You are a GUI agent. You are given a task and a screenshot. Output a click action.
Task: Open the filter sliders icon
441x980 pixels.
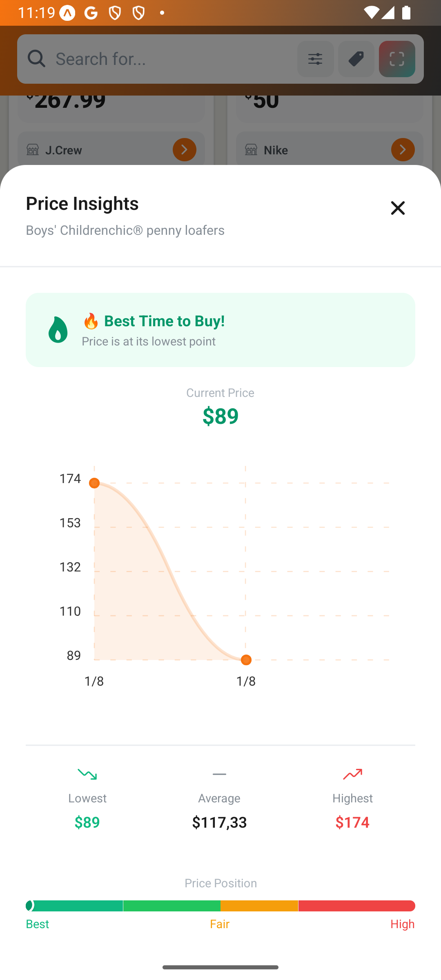(x=315, y=59)
